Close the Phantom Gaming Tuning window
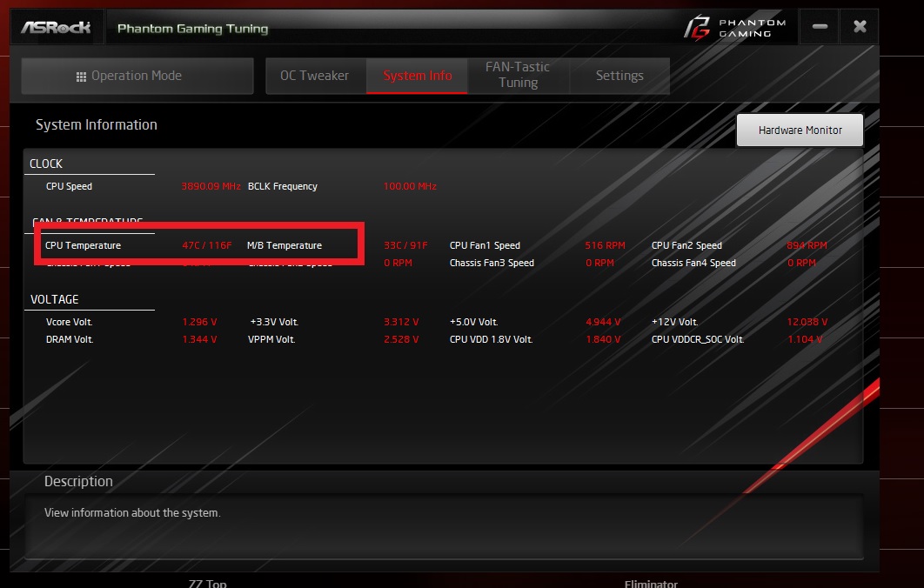Image resolution: width=924 pixels, height=588 pixels. [x=860, y=26]
